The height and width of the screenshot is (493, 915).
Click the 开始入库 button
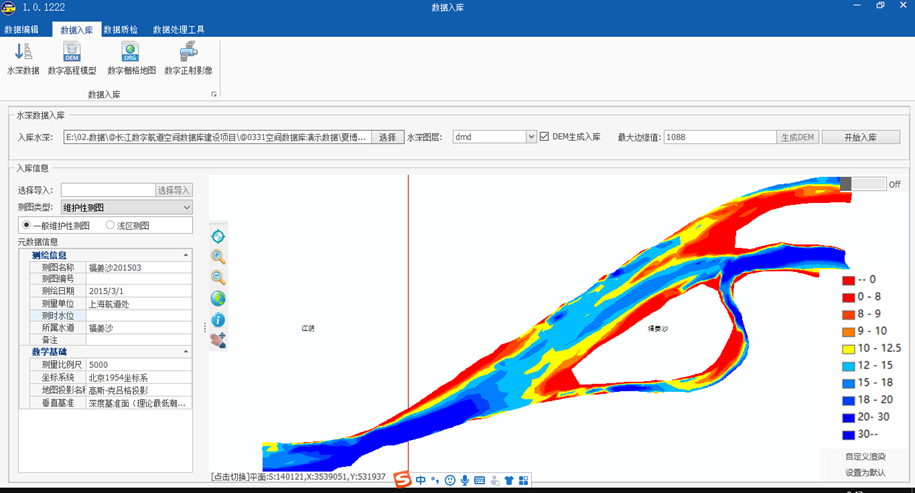(x=861, y=137)
